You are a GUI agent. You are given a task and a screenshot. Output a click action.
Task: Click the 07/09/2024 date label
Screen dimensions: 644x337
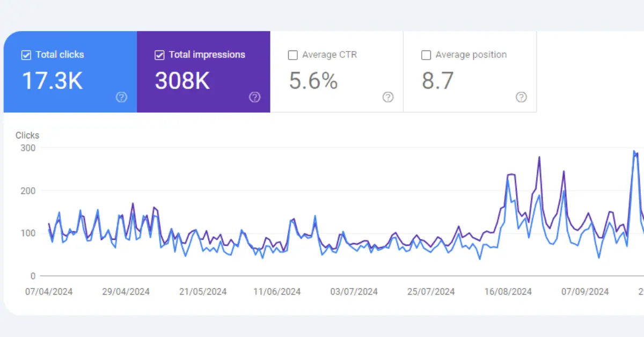585,292
